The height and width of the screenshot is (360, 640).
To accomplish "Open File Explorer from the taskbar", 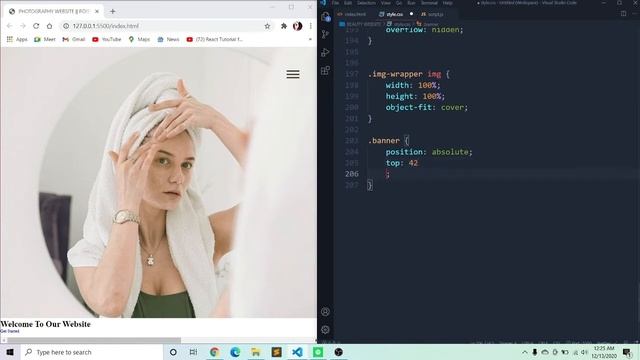I will tap(256, 352).
